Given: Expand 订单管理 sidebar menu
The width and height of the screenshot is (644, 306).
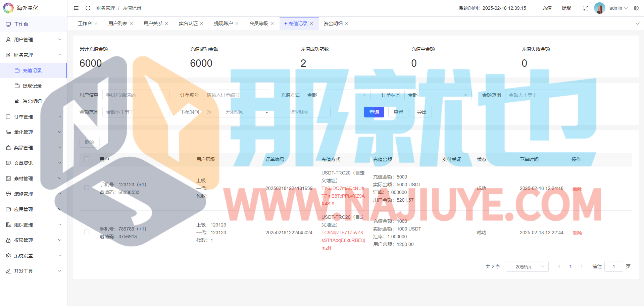Looking at the screenshot, I should [34, 117].
